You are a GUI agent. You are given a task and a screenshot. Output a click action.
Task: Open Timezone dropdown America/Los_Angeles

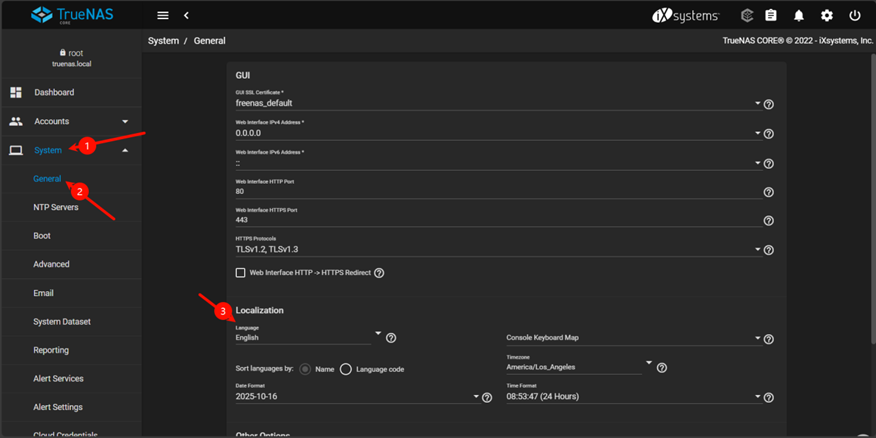pos(579,367)
